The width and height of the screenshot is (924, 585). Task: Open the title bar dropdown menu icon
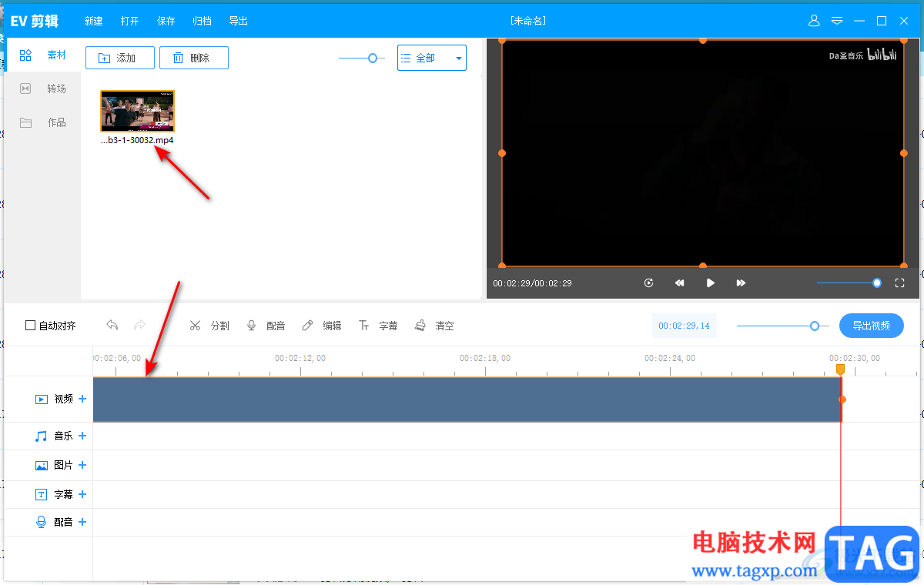(837, 21)
